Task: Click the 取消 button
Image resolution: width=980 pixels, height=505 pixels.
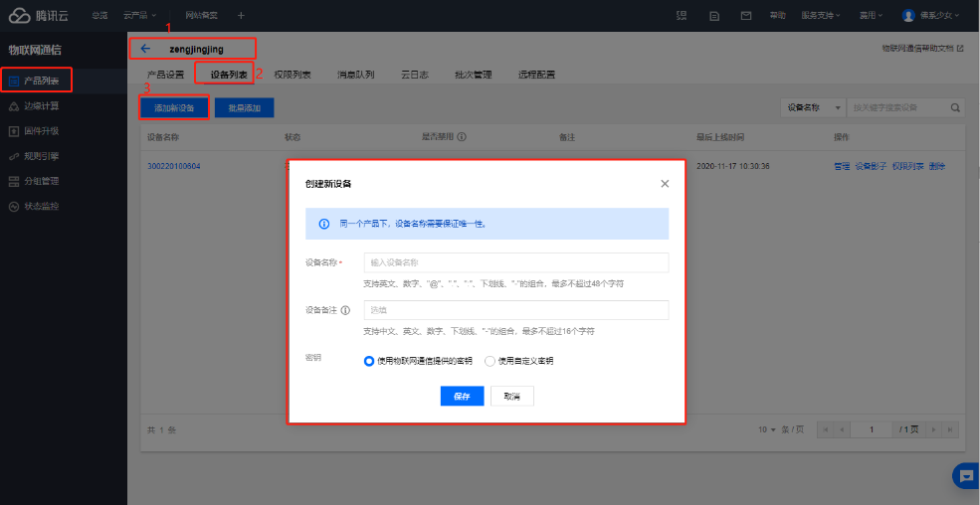Action: [512, 396]
